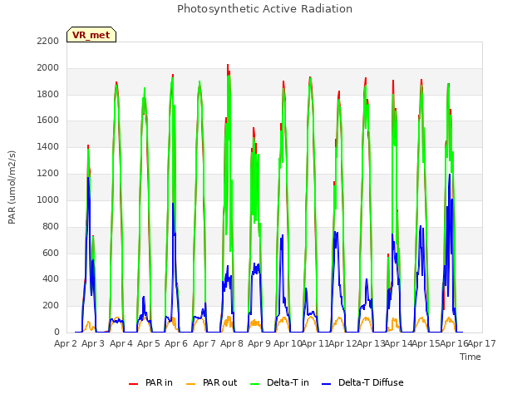Click the 1400 y-axis tick label

tap(48, 146)
